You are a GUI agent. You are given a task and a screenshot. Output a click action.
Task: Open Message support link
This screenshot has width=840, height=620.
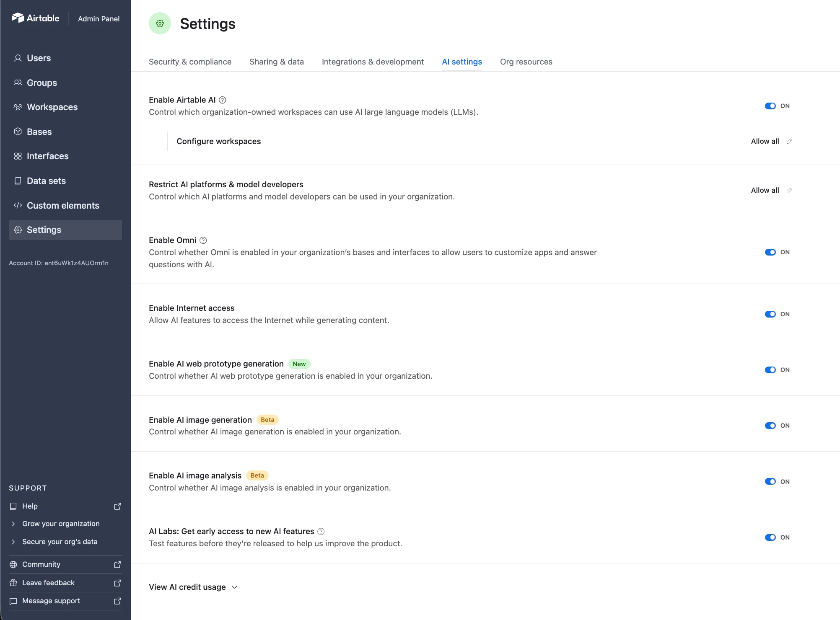point(51,601)
